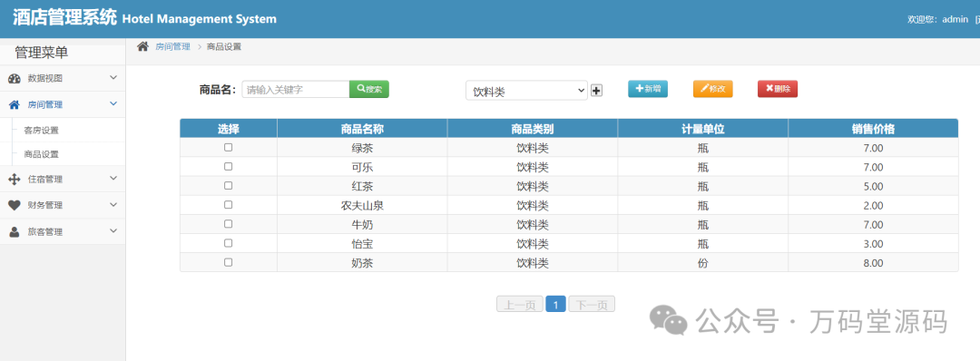Tick the checkbox for 奶茶

(228, 262)
